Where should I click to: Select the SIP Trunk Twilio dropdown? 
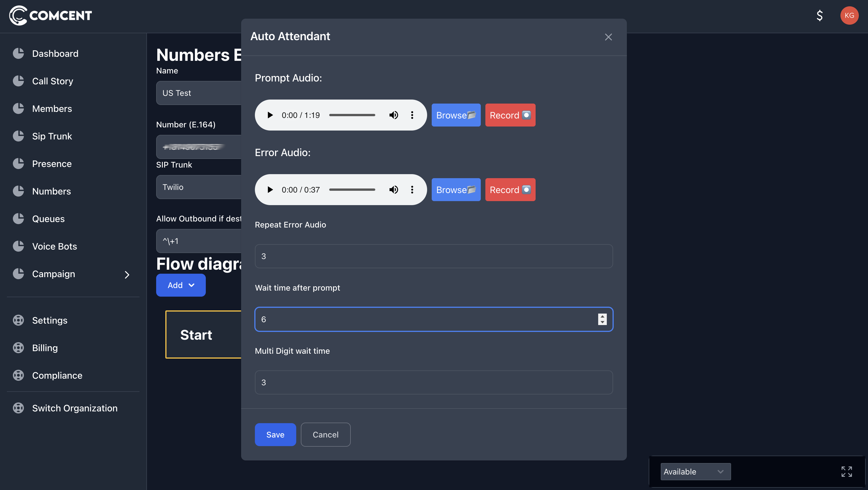(199, 187)
